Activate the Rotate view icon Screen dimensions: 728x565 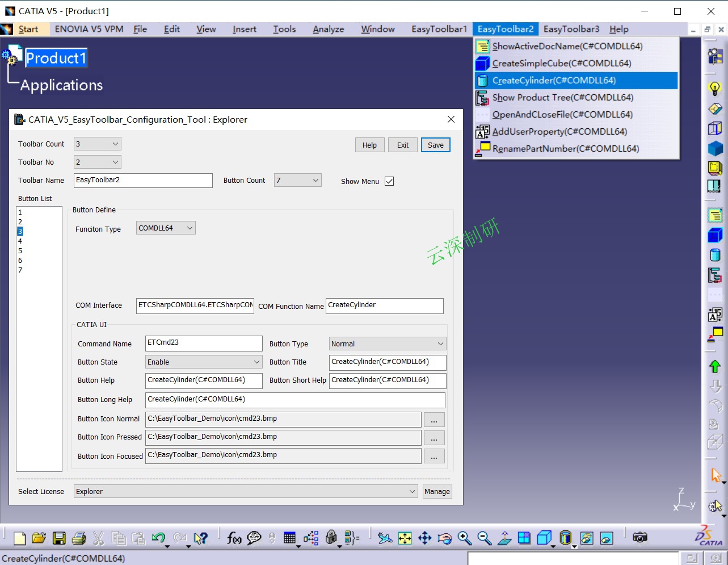[445, 538]
